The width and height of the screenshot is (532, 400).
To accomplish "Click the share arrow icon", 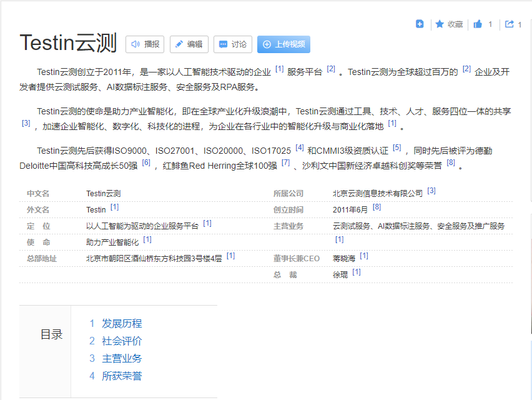I will [510, 24].
